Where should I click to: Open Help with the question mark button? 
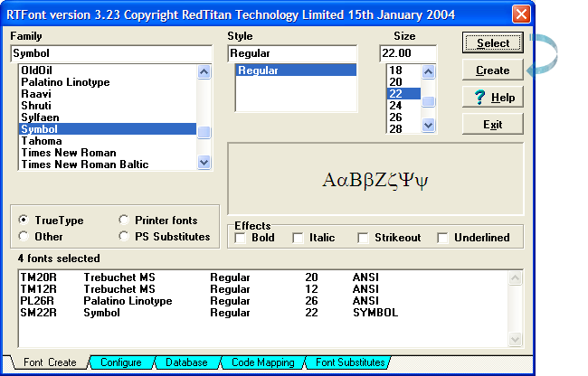pyautogui.click(x=492, y=98)
